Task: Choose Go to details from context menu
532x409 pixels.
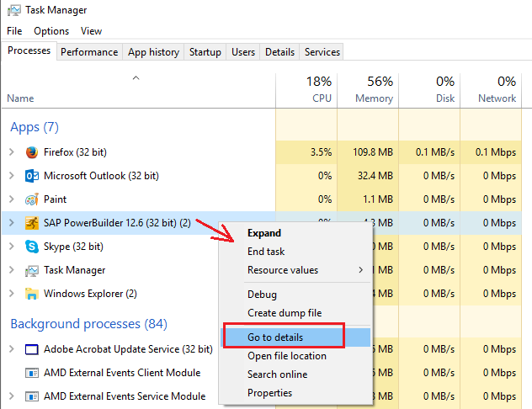Action: [275, 337]
